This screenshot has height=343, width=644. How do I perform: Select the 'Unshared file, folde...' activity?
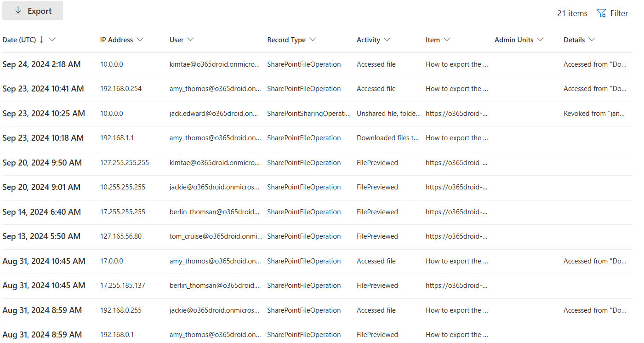(388, 113)
